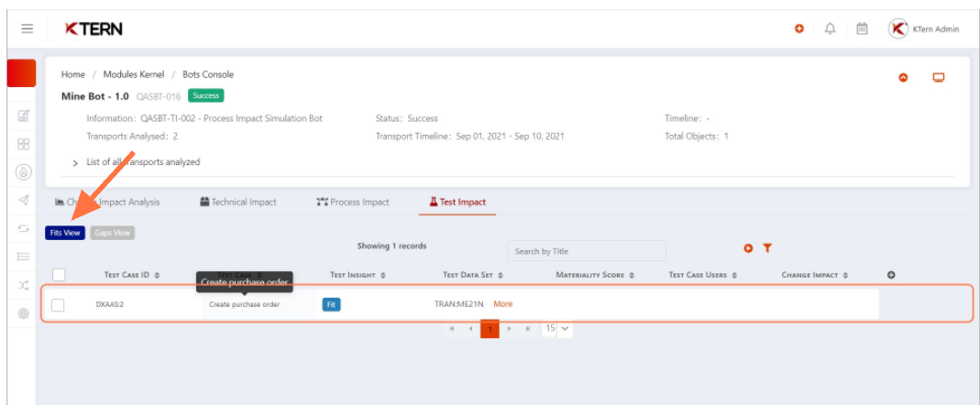This screenshot has height=405, width=980.
Task: Click the Gaps View button
Action: [113, 233]
